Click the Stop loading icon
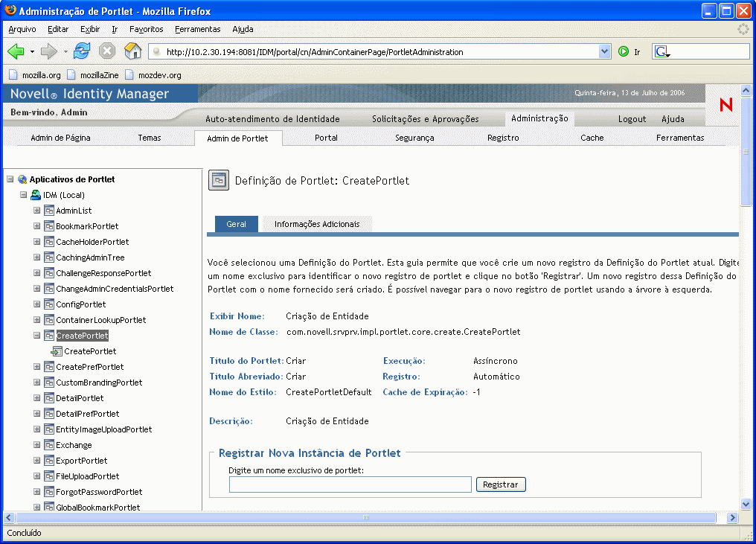Image resolution: width=756 pixels, height=544 pixels. pyautogui.click(x=107, y=51)
